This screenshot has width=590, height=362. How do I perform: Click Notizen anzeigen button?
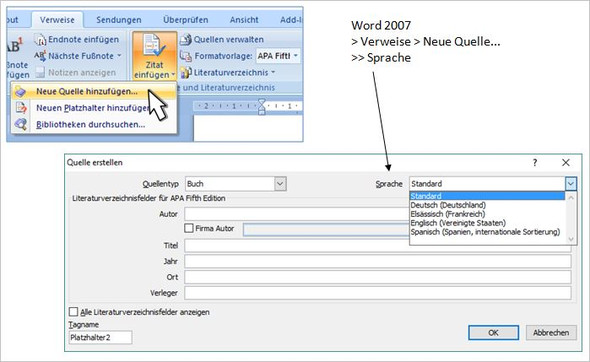[76, 72]
